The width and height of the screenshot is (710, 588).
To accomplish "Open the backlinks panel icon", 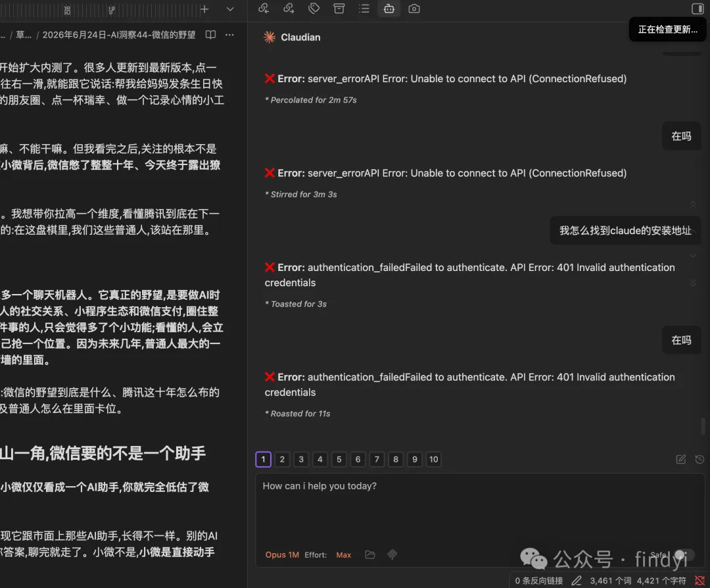I will point(264,9).
